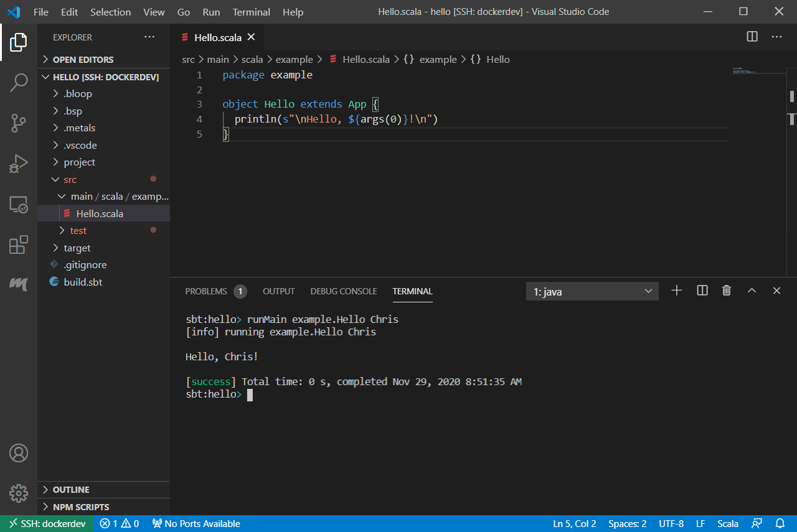Screen dimensions: 797x532
Task: Expand the project folder
Action: point(103,162)
